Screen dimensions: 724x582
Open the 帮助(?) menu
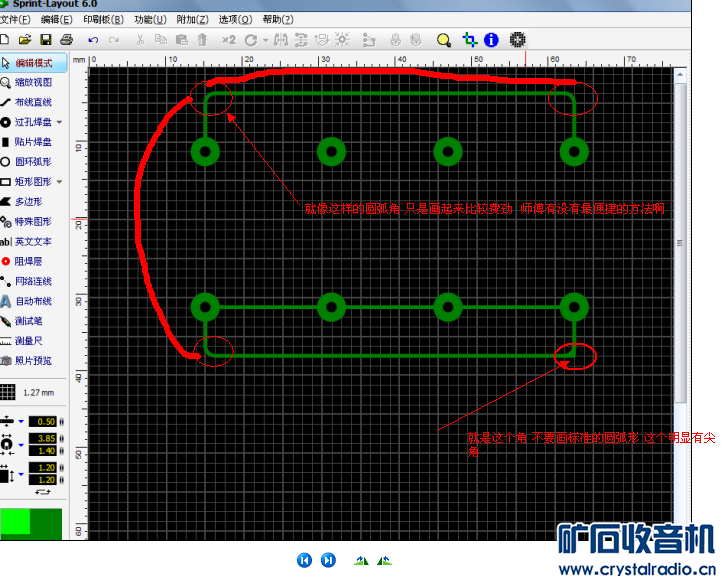278,20
